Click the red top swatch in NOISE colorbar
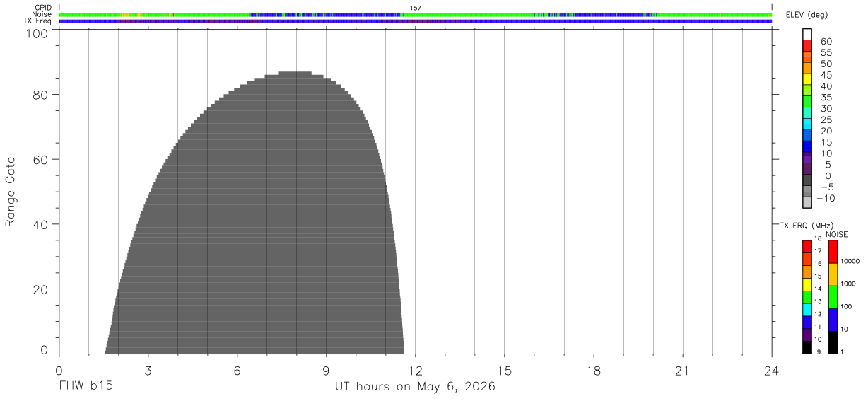Viewport: 868px width, 401px height. (833, 252)
